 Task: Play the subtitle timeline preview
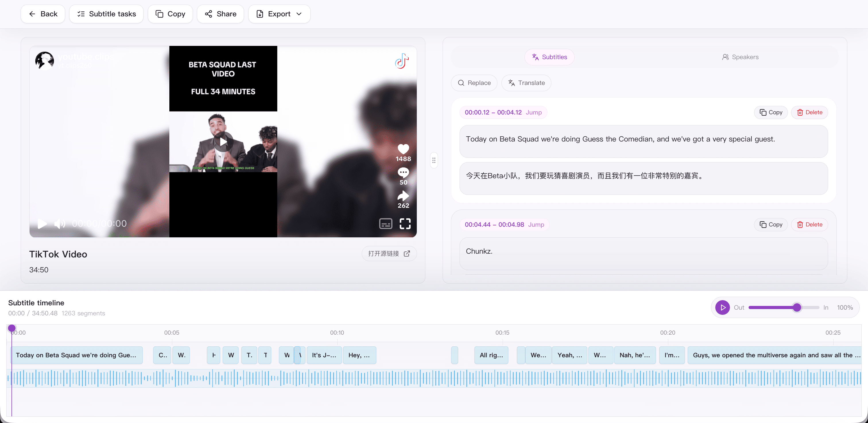click(x=722, y=307)
